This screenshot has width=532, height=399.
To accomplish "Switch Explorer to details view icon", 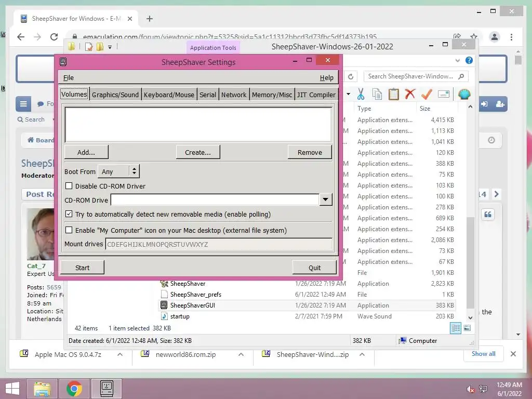I will 455,328.
